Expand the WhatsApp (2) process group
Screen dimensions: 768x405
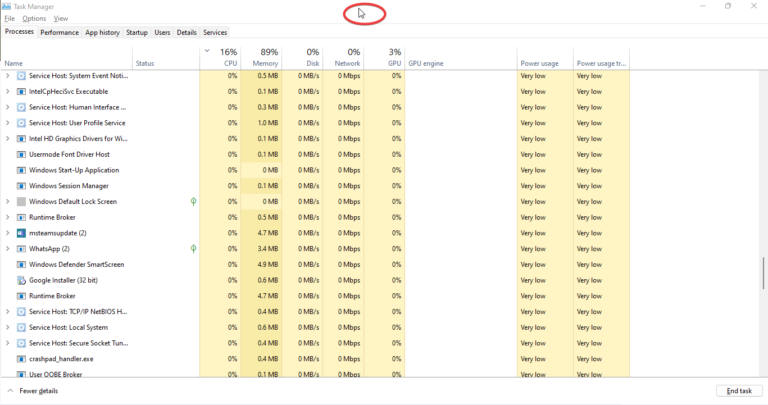click(8, 249)
